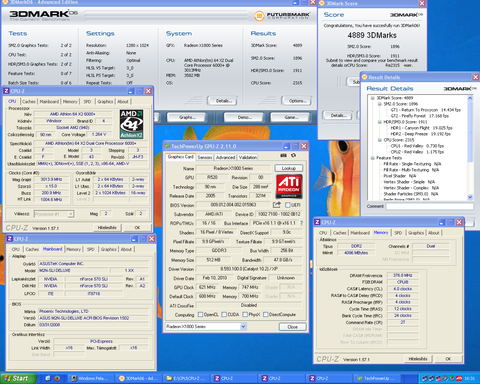480x384 pixels.
Task: Open the Caches tab in the top CPU-Z window
Action: pyautogui.click(x=29, y=101)
